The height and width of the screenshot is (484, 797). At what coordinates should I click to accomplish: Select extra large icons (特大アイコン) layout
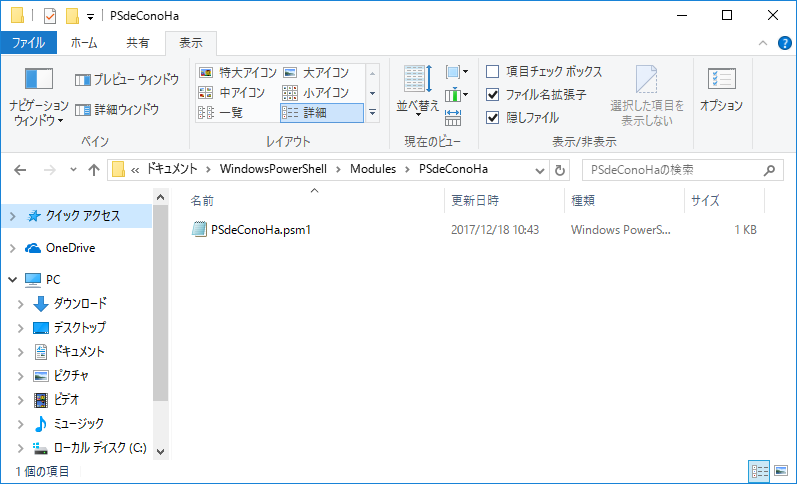tap(237, 73)
